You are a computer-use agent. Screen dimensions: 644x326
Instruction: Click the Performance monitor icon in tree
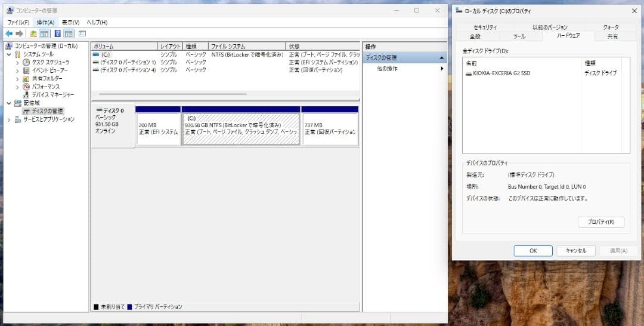click(x=26, y=87)
